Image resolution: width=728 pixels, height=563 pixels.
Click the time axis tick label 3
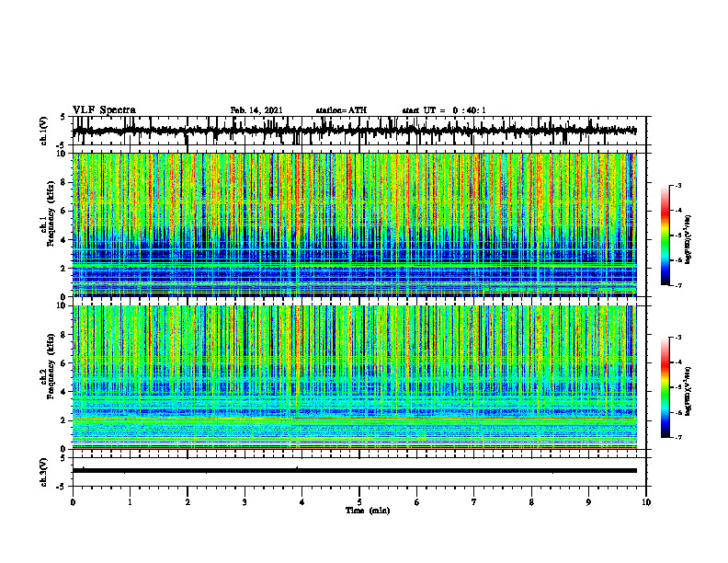[x=245, y=502]
